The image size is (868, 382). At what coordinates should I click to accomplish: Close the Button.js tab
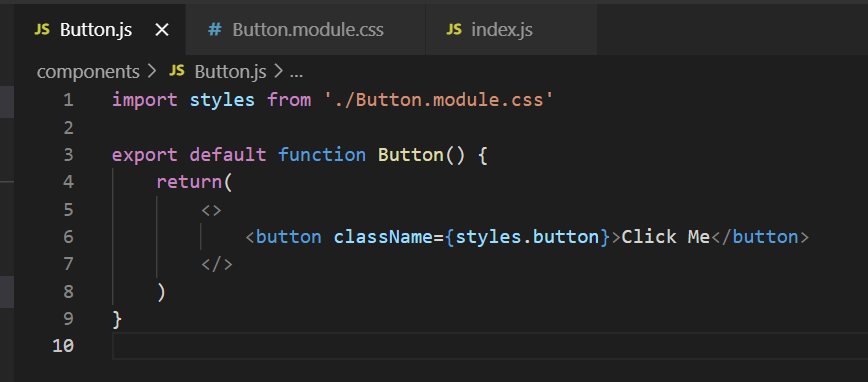[162, 30]
